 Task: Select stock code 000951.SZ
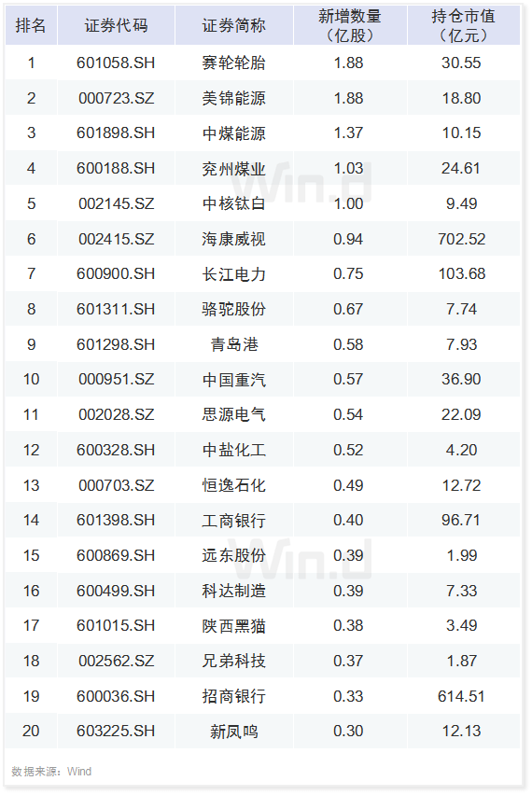(x=116, y=379)
